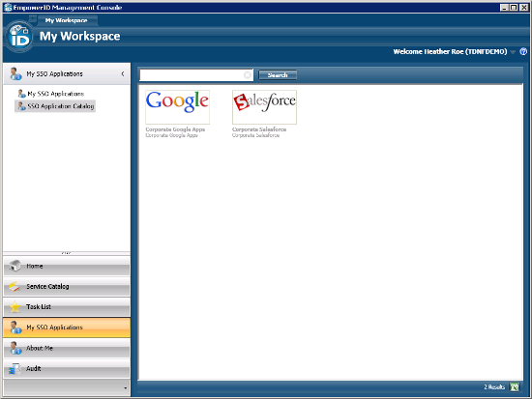The image size is (532, 399).
Task: Select My SSO Applications tree item
Action: point(51,94)
